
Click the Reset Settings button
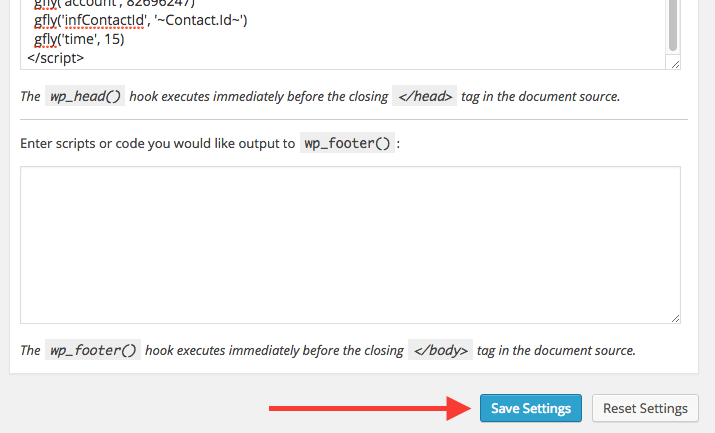coord(645,408)
